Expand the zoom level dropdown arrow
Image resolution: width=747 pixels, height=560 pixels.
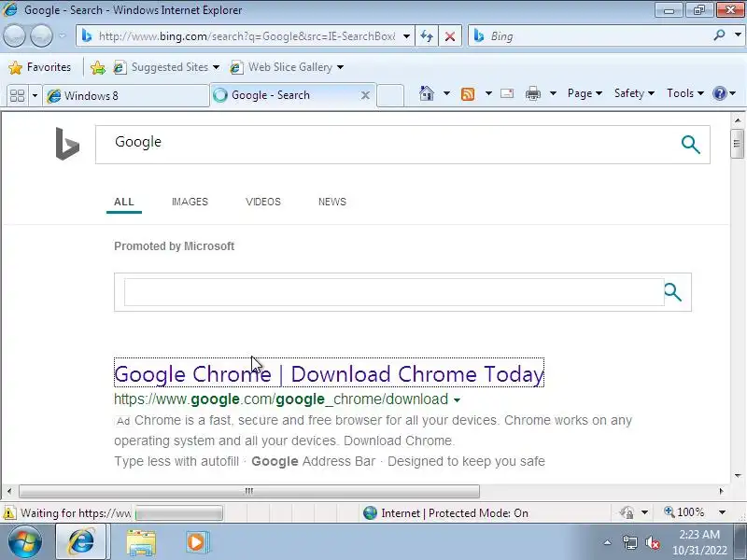(722, 512)
